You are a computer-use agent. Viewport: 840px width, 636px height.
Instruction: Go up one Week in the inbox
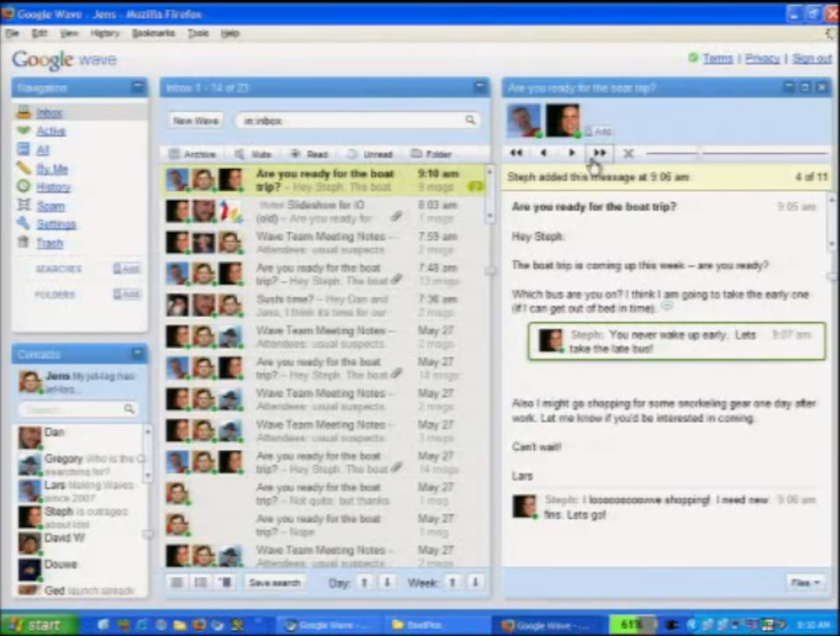point(453,582)
